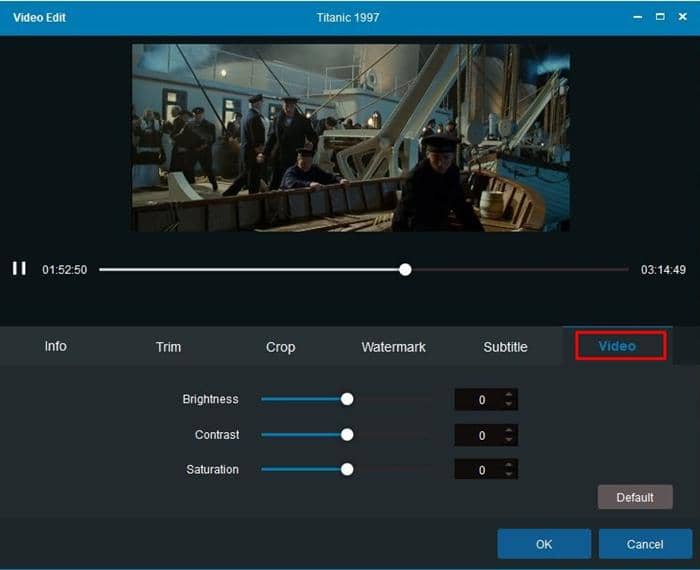Click the current time 01:52:50

pos(65,270)
